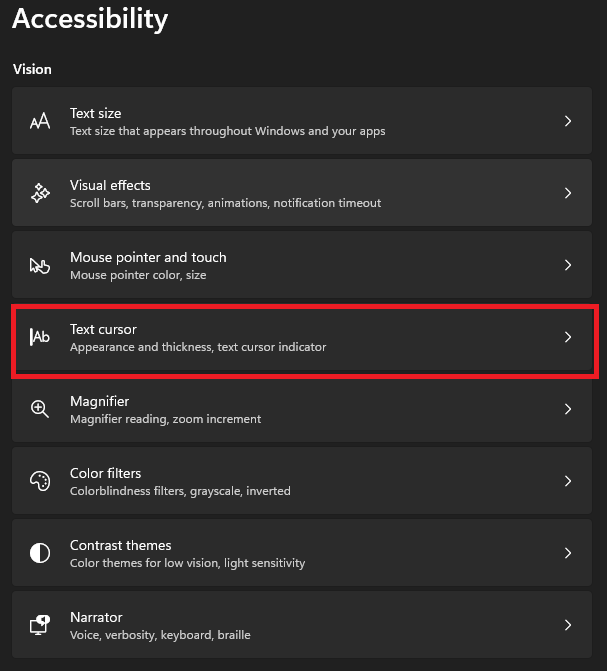Click the Magnifier zoom icon

coord(40,409)
